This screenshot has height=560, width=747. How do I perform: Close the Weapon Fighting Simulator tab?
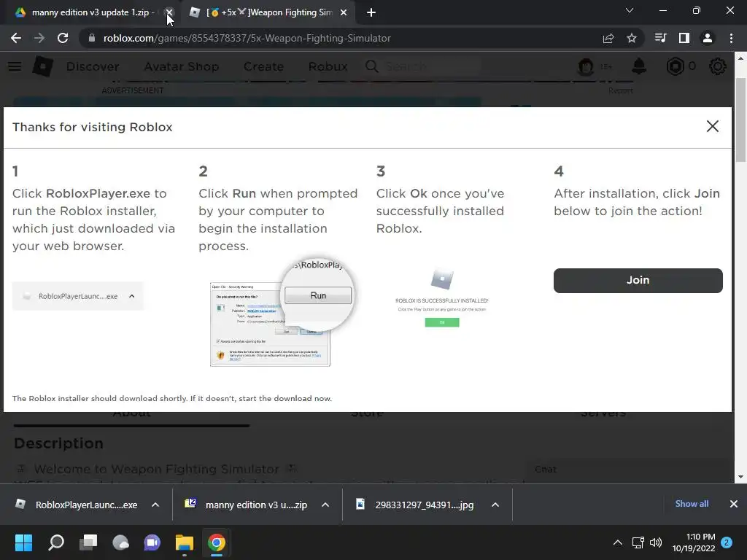344,12
